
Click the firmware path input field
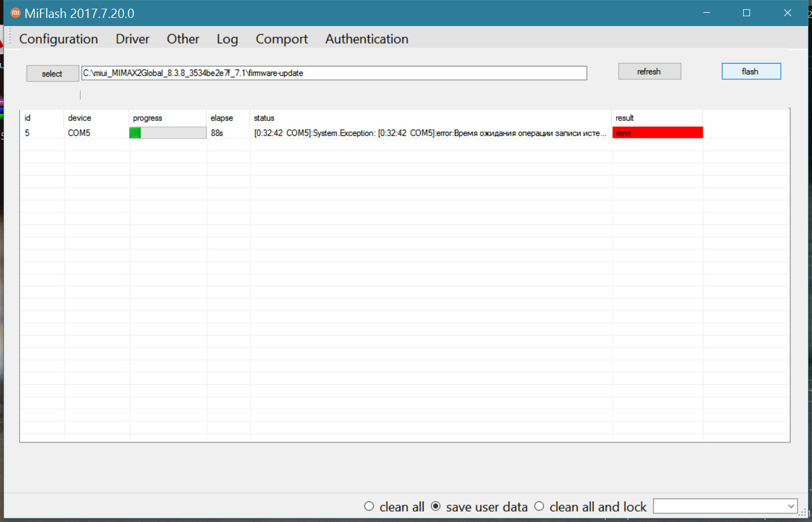(333, 73)
